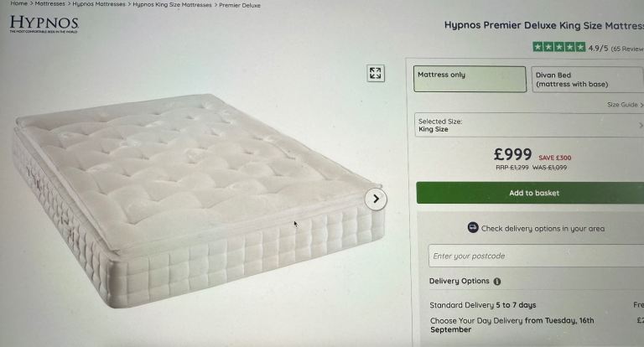644x347 pixels.
Task: View the 65 Reviews link
Action: 627,49
